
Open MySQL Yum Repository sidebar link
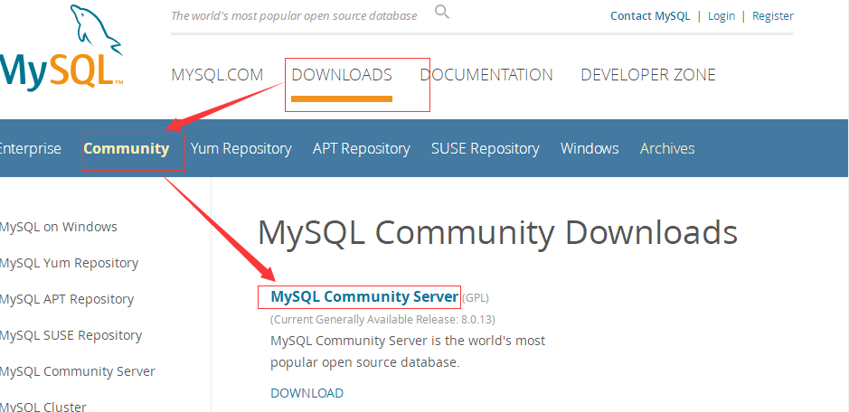pos(69,264)
